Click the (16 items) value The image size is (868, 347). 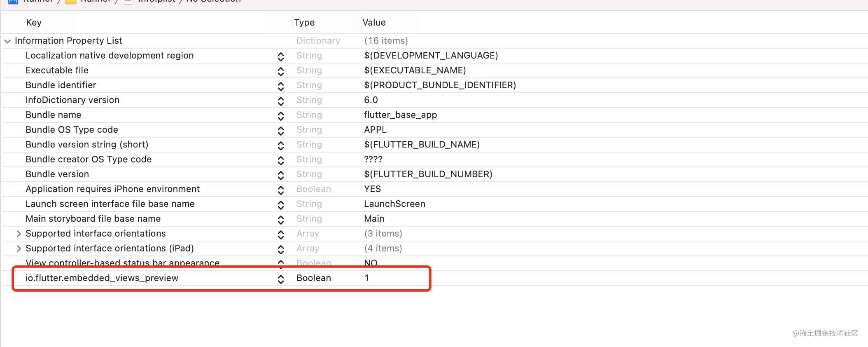point(386,40)
